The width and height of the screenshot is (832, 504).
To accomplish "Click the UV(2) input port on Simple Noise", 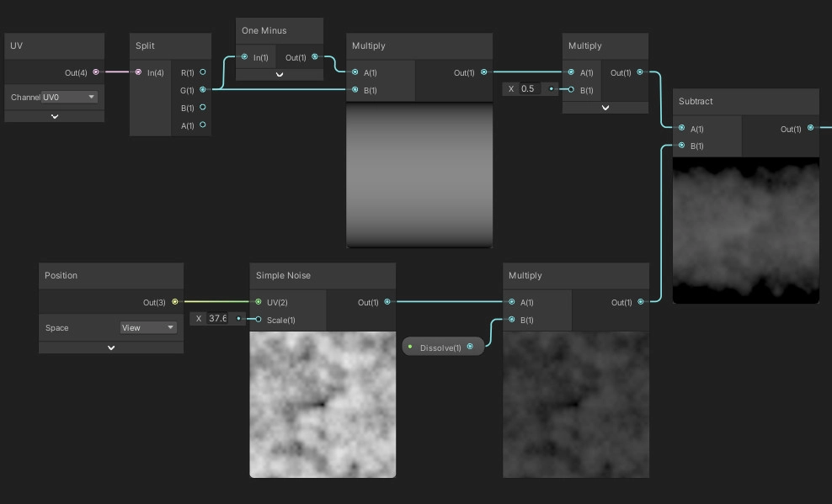I will tap(258, 302).
